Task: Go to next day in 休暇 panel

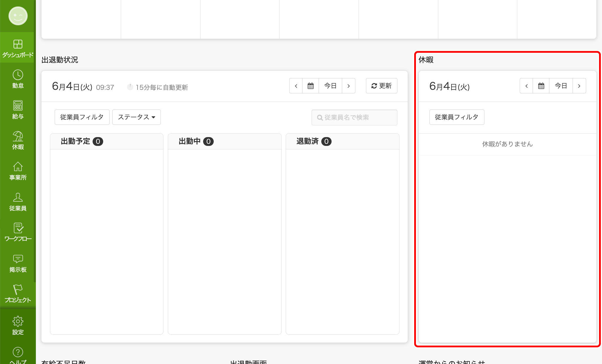Action: (x=579, y=86)
